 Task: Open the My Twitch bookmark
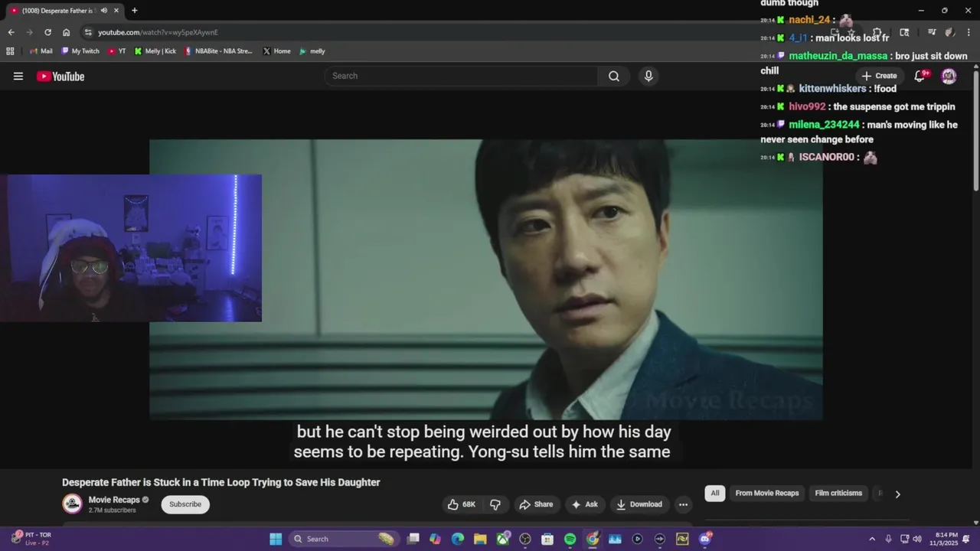click(80, 51)
